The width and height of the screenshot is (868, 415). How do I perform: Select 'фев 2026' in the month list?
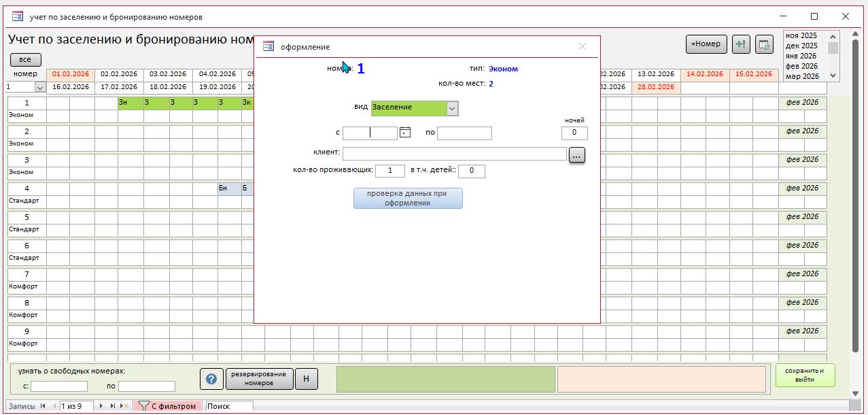tap(801, 66)
